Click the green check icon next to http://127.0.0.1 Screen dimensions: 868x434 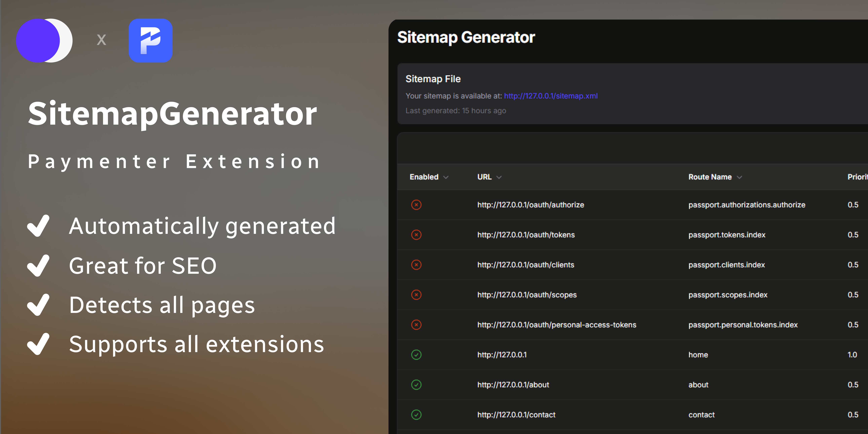coord(417,355)
